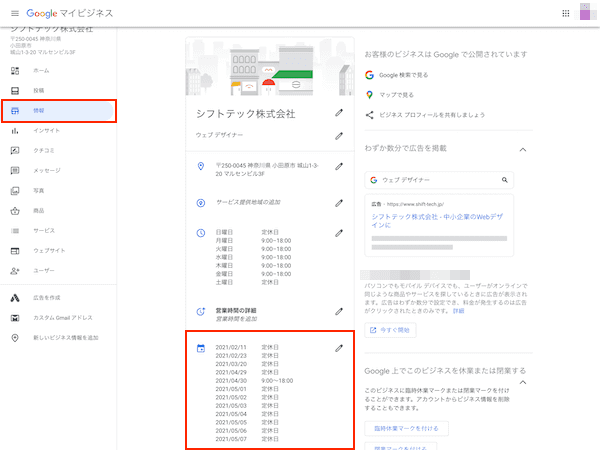Screen dimensions: 600x450
Task: Click the business hours clock icon
Action: pyautogui.click(x=201, y=233)
